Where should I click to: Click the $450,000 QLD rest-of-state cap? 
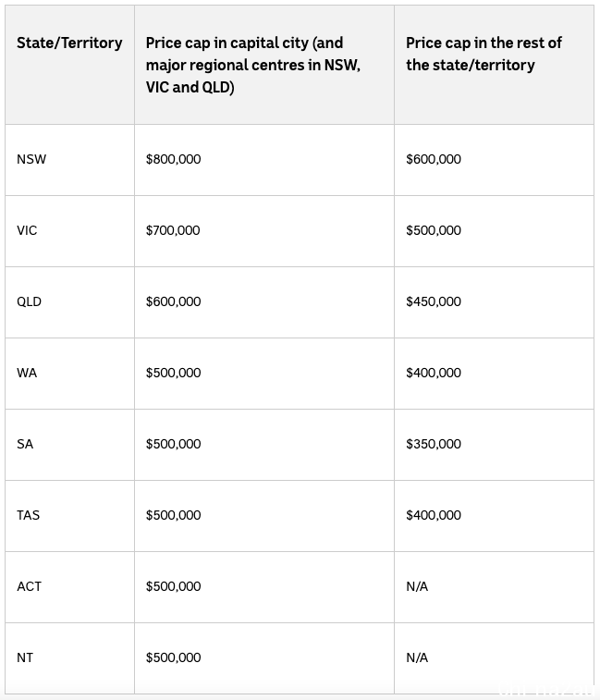point(434,301)
